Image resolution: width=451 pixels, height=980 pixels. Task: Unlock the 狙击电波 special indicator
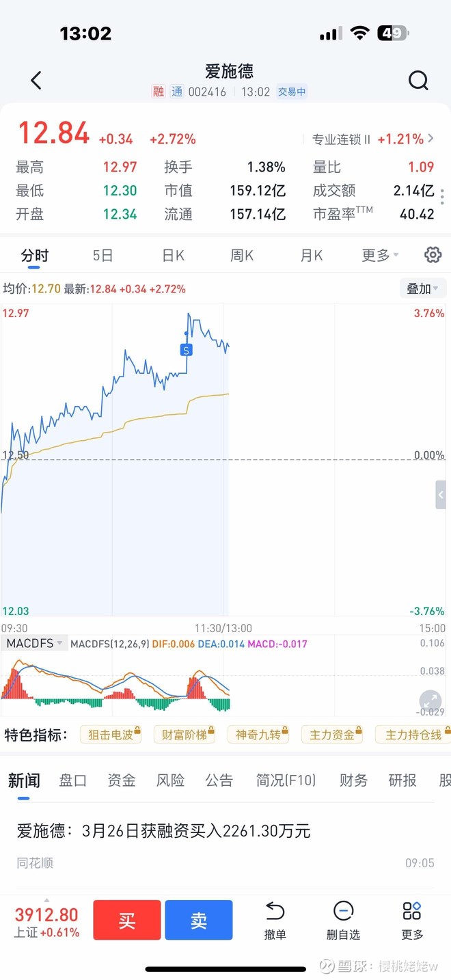click(111, 734)
